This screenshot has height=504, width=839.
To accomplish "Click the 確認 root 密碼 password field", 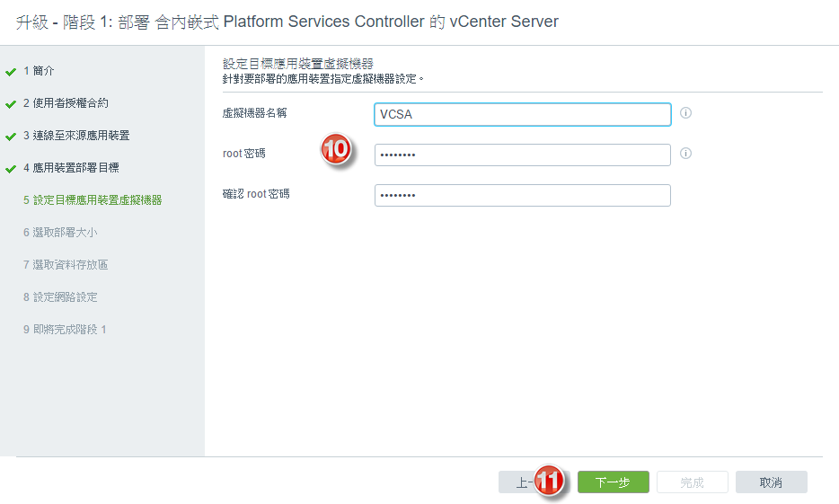I will (x=522, y=195).
